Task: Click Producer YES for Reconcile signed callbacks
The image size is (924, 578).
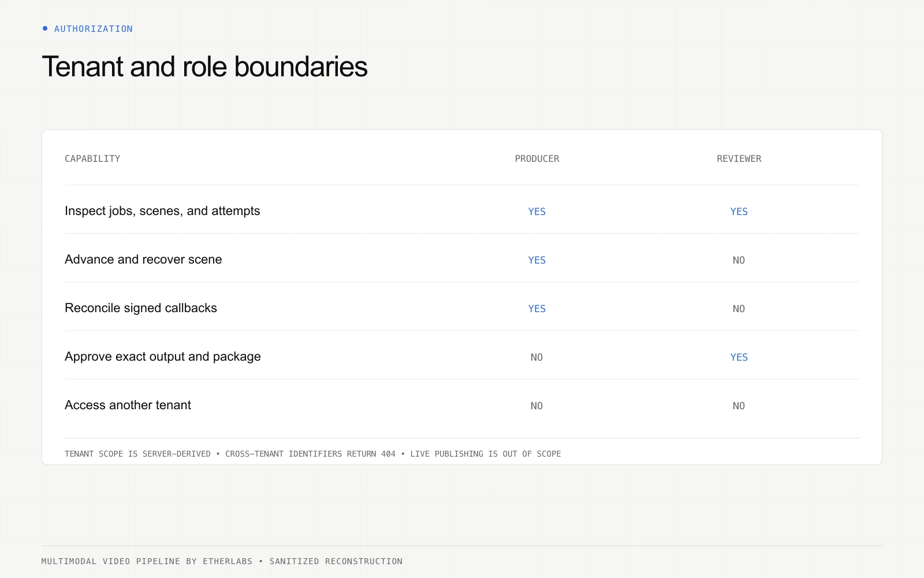Action: click(537, 309)
